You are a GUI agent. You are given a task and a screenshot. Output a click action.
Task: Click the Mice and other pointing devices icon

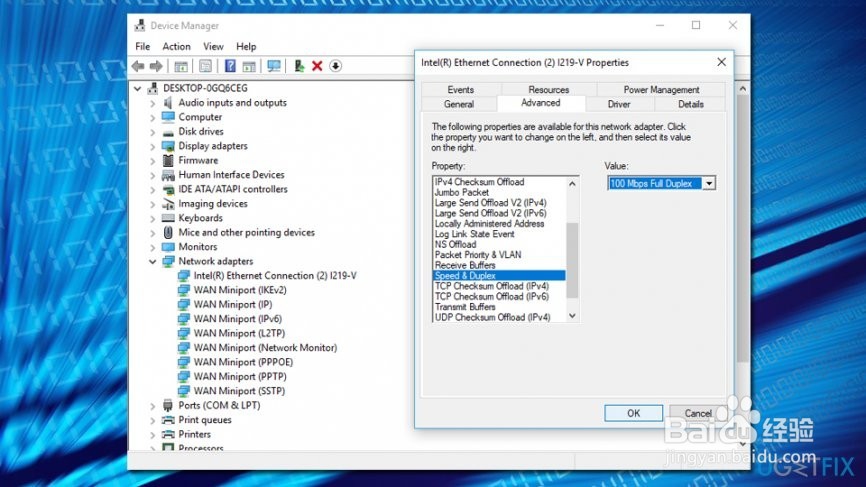tap(168, 232)
